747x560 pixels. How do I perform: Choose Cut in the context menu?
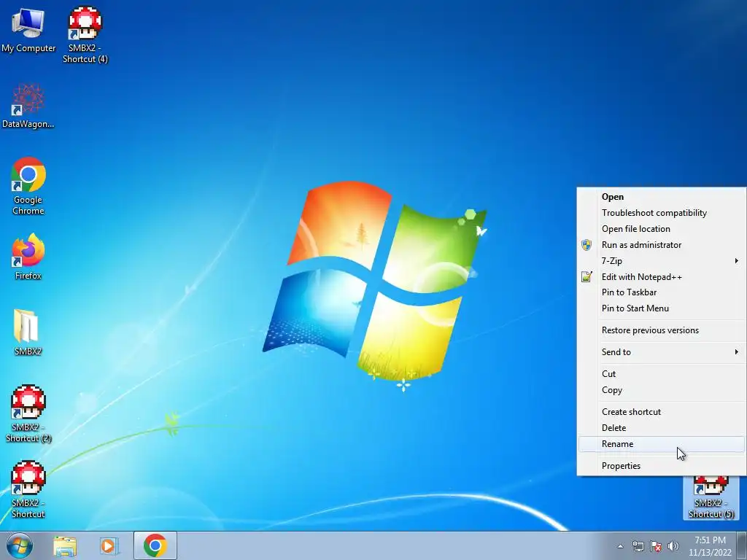[662, 374]
